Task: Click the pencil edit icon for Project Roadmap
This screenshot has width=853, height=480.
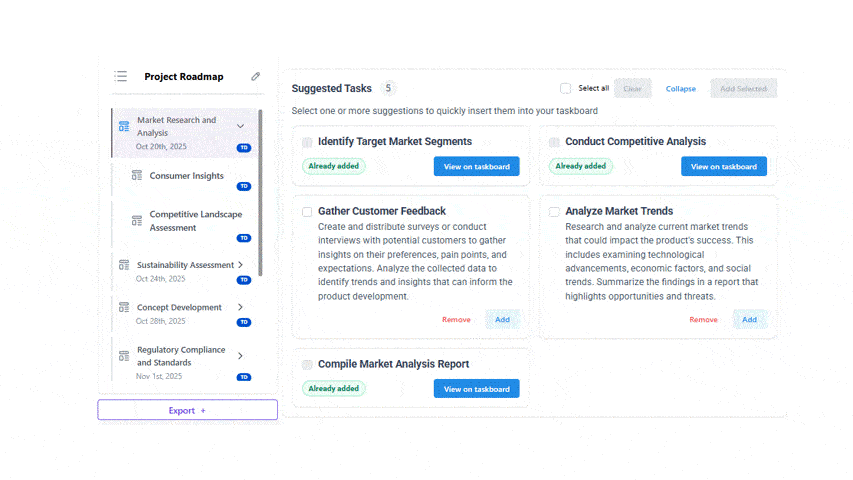Action: point(256,76)
